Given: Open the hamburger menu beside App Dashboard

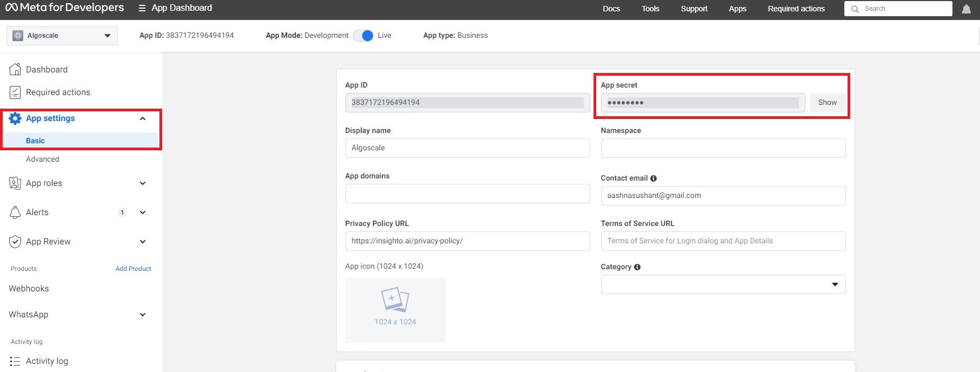Looking at the screenshot, I should [142, 8].
